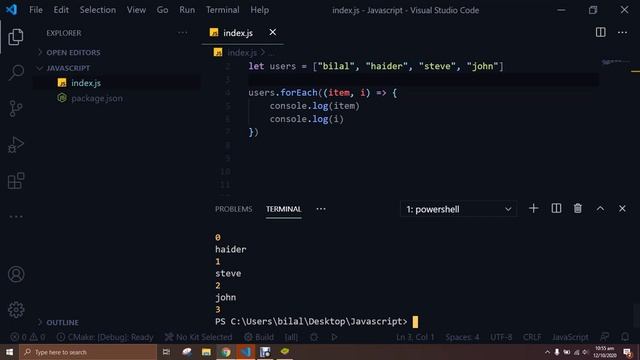
Task: Open Chrome from the taskbar
Action: point(226,352)
